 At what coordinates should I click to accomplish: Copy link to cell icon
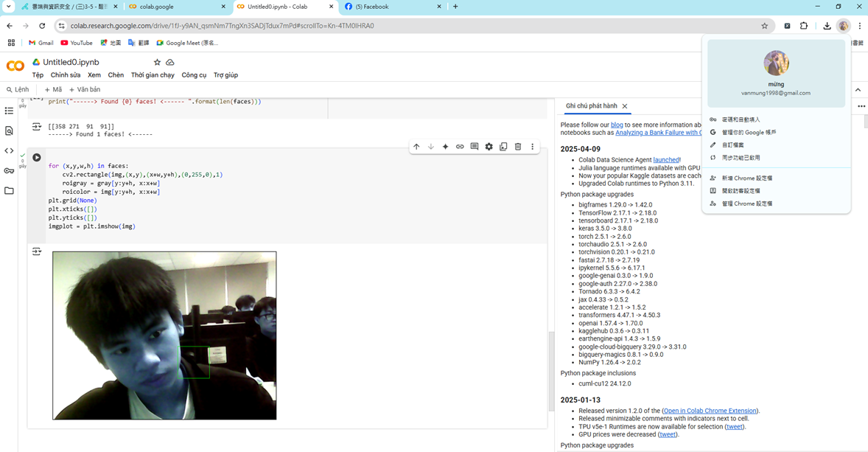pos(460,147)
